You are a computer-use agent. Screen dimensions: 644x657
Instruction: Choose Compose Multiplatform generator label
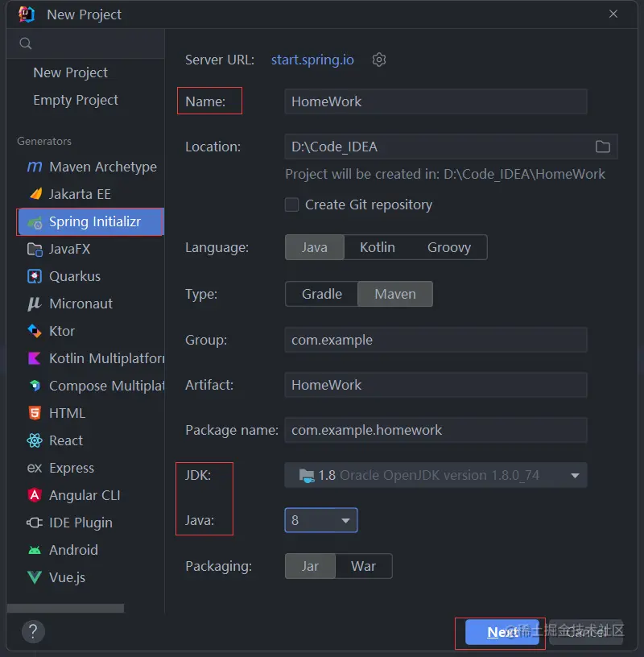click(107, 386)
